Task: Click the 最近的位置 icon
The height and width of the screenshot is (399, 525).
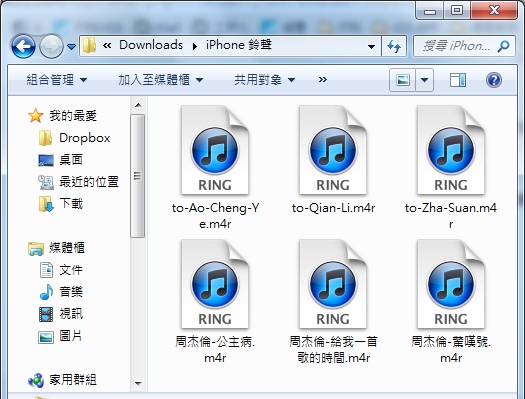Action: [46, 182]
